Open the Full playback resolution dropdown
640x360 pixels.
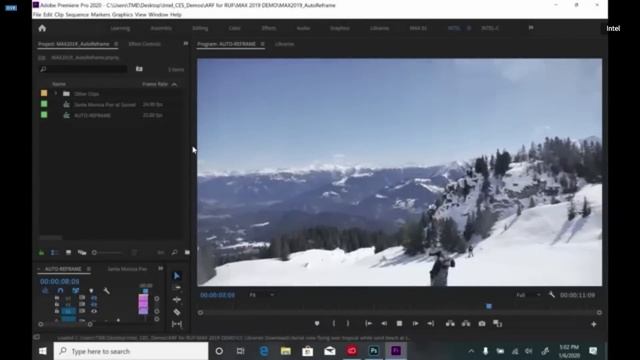click(528, 295)
